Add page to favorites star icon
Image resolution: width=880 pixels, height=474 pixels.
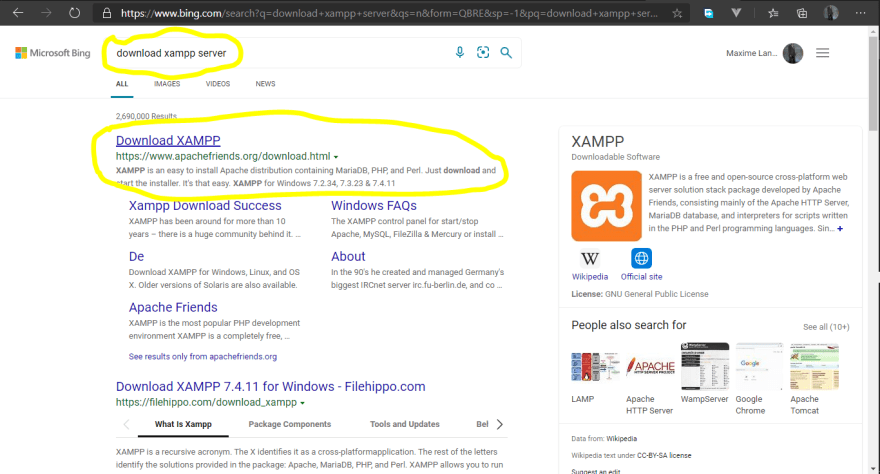[x=677, y=13]
